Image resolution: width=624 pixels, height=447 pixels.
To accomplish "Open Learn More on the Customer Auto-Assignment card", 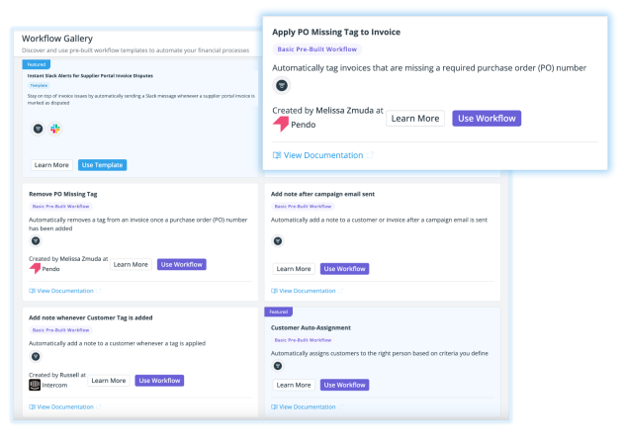I will [x=292, y=384].
